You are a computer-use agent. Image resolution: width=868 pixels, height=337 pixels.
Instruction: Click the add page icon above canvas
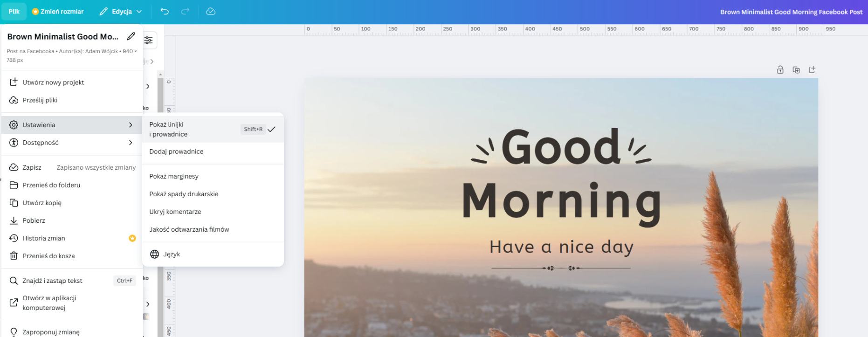coord(812,70)
